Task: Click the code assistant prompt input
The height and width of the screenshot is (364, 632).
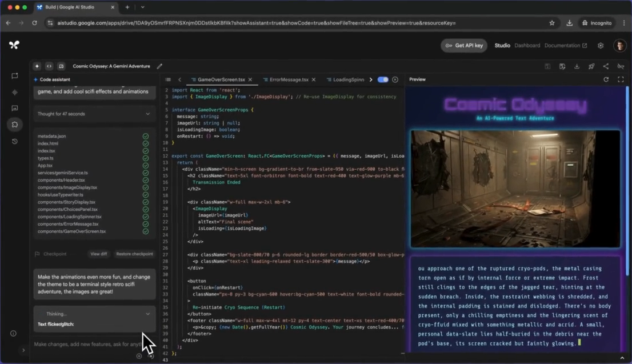Action: click(88, 344)
